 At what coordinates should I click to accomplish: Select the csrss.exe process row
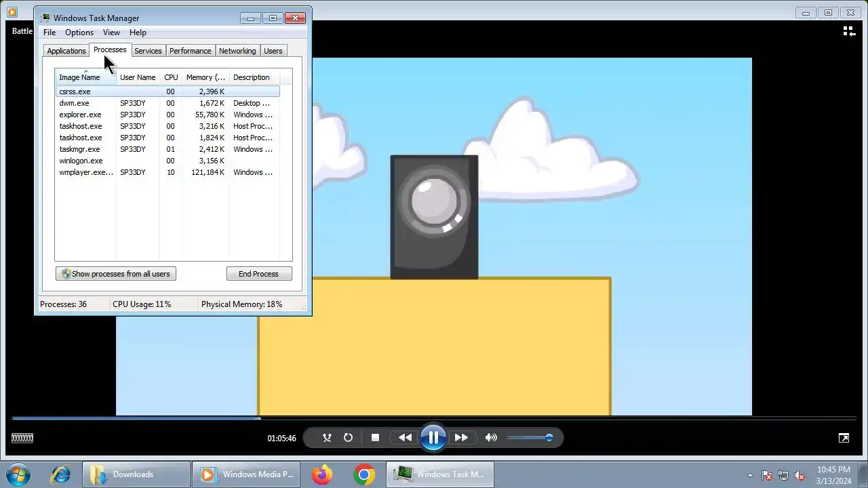[x=167, y=91]
